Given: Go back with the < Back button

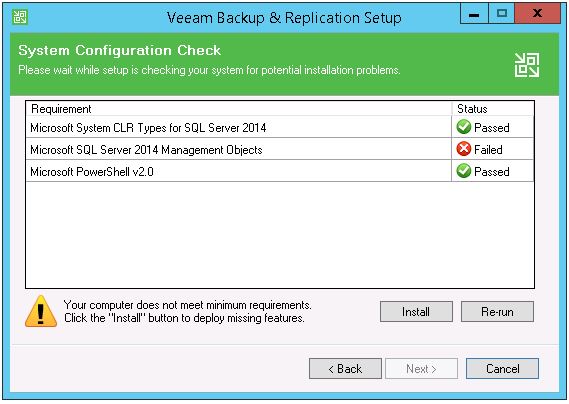Looking at the screenshot, I should click(x=345, y=368).
